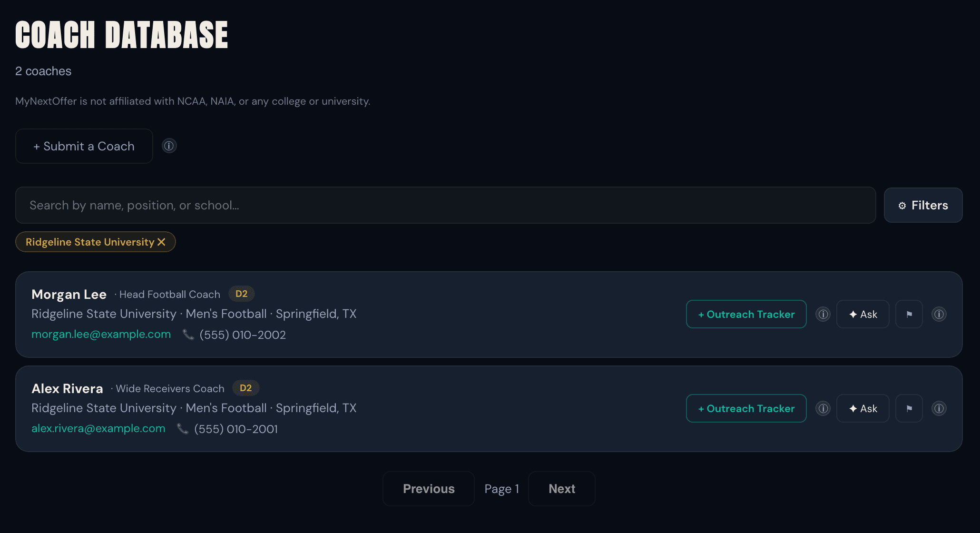Click Alex Rivera's D2 division badge
This screenshot has height=533, width=980.
tap(245, 388)
